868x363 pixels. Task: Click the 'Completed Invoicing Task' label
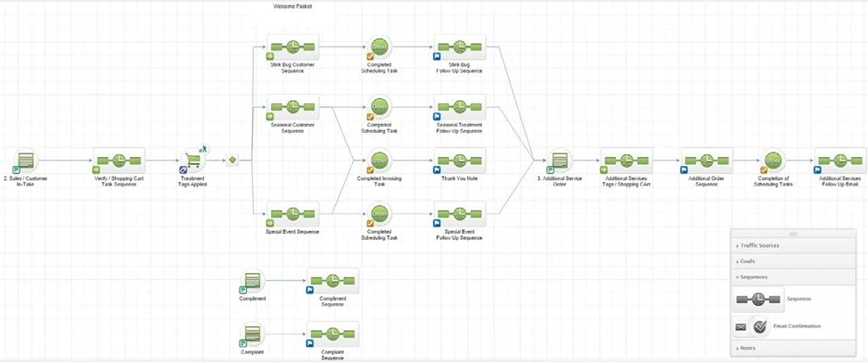pos(380,181)
